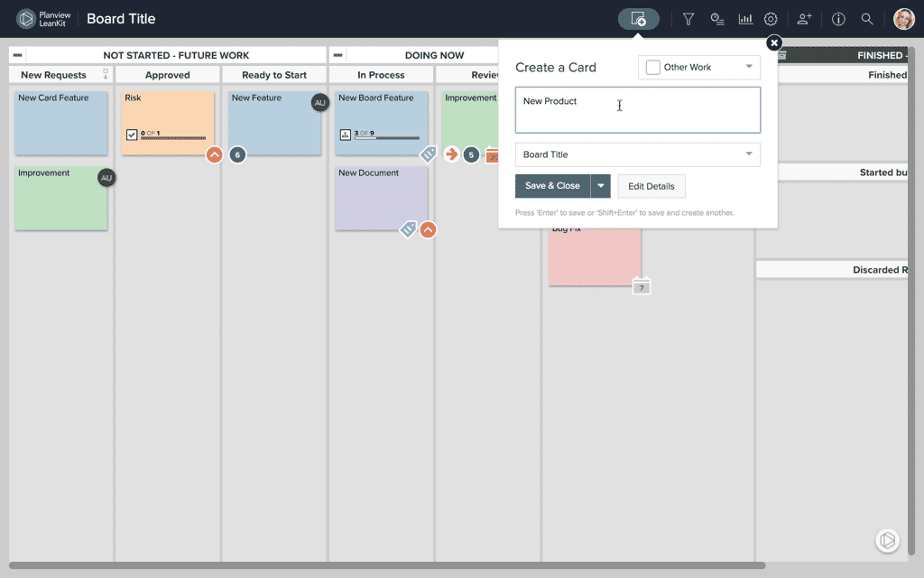924x578 pixels.
Task: Open the New Document card
Action: [382, 198]
